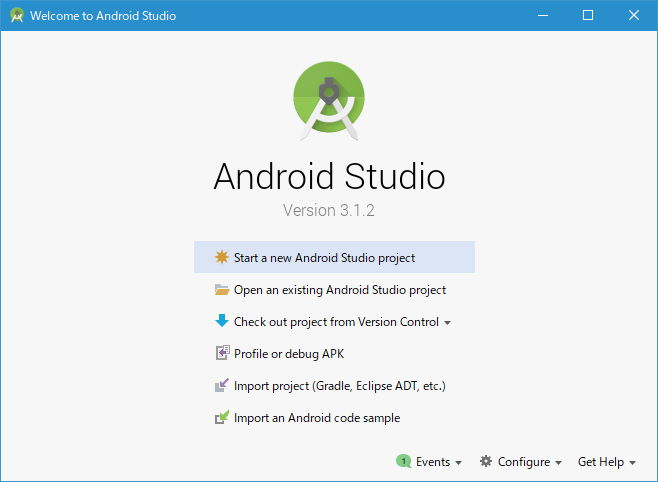This screenshot has width=658, height=482.
Task: Click the folder icon for opening existing project
Action: tap(222, 289)
